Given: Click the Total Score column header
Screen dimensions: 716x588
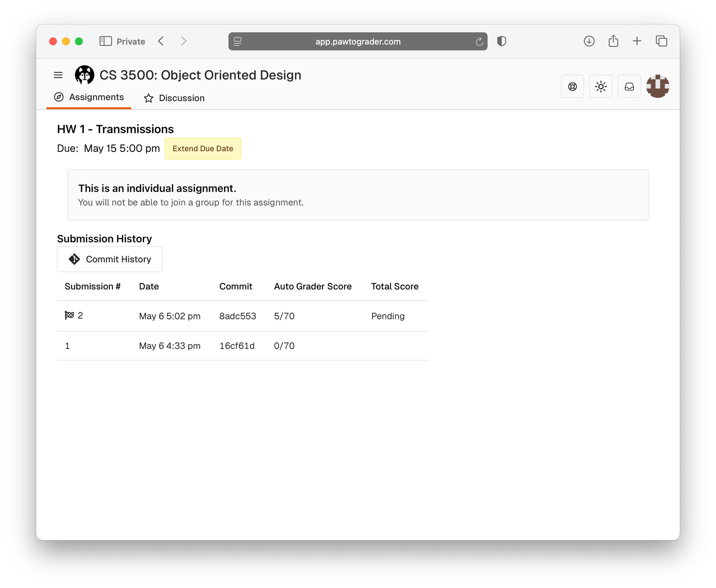Looking at the screenshot, I should (x=395, y=287).
